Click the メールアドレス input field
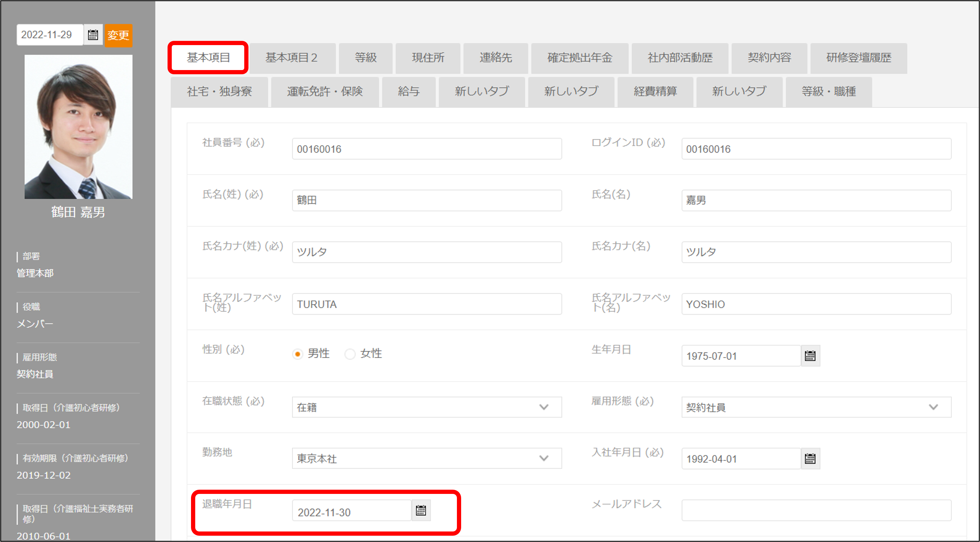Screen dimensions: 980x542 (x=816, y=510)
